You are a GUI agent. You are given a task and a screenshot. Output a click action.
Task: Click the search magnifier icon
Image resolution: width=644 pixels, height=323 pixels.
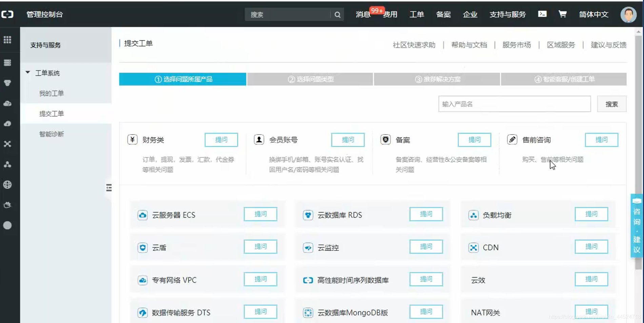pos(337,15)
